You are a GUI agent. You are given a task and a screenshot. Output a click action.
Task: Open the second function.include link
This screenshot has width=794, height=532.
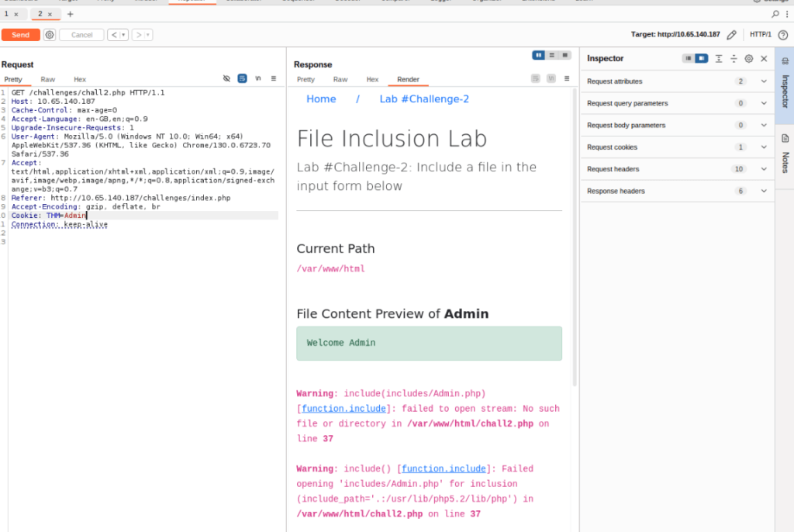(444, 468)
